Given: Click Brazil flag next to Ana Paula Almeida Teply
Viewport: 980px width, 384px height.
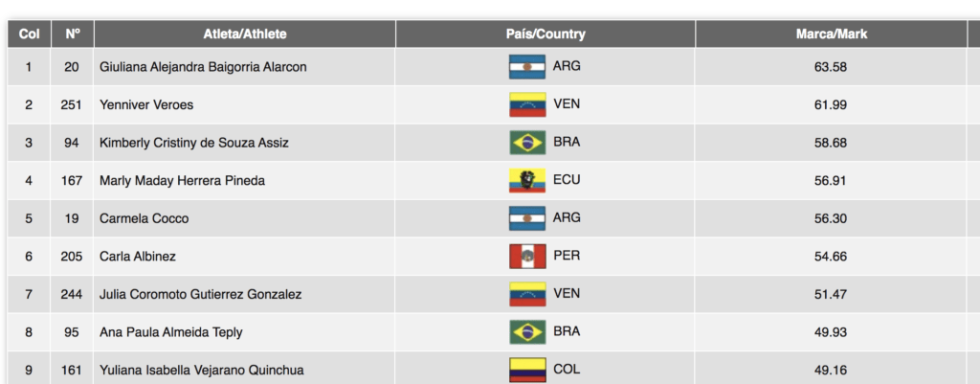Looking at the screenshot, I should 527,332.
